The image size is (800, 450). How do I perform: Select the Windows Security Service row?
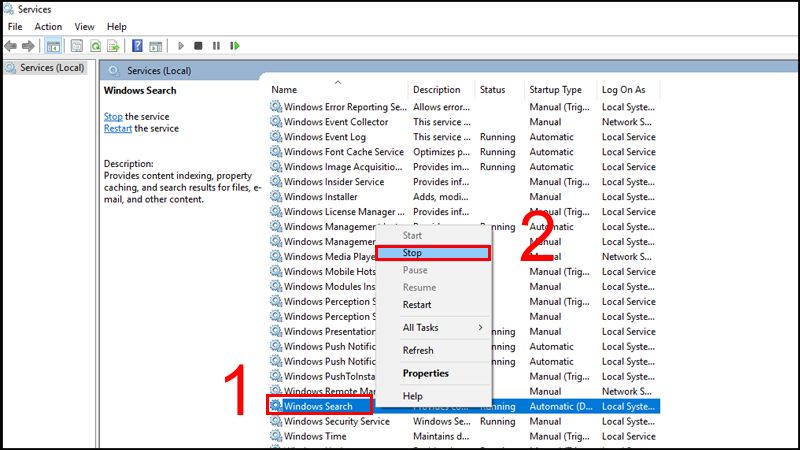click(x=336, y=421)
